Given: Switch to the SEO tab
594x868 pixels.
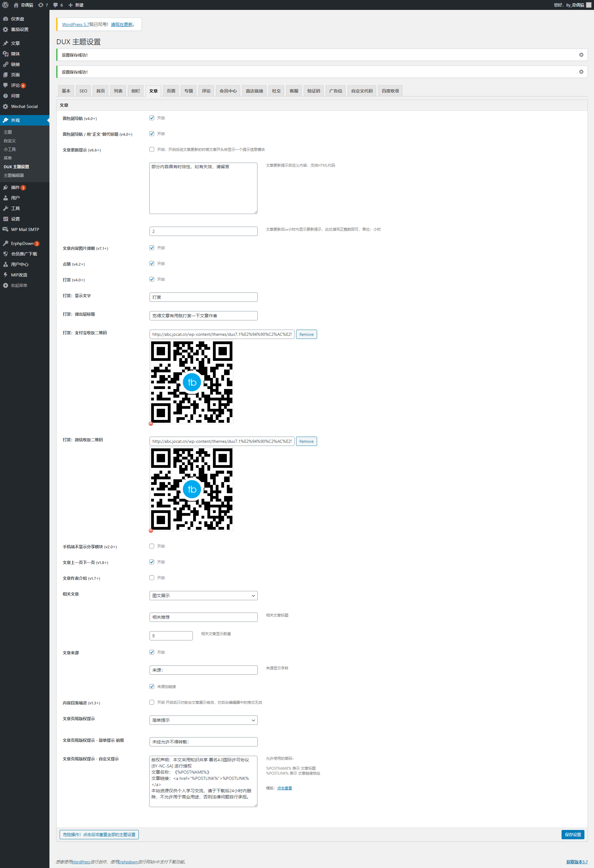Looking at the screenshot, I should pyautogui.click(x=83, y=91).
